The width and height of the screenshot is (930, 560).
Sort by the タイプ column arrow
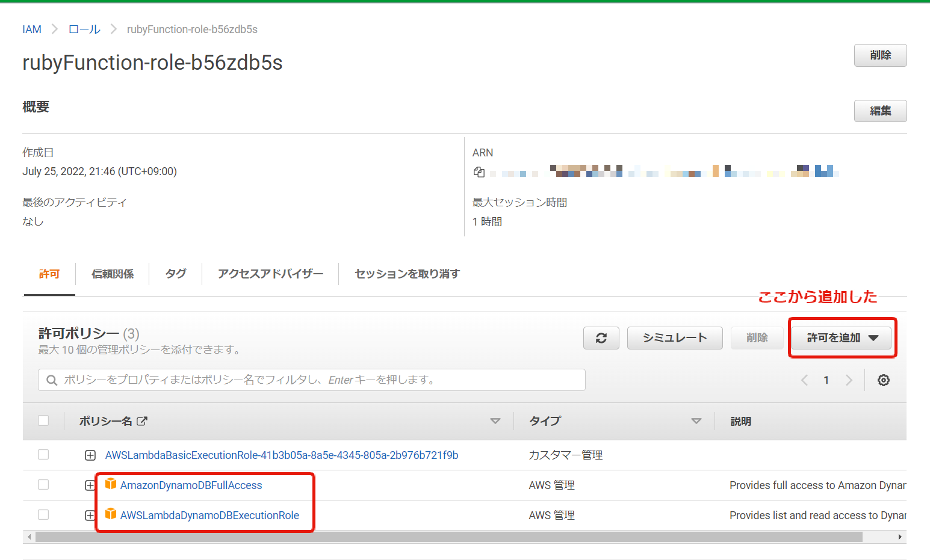(x=696, y=421)
